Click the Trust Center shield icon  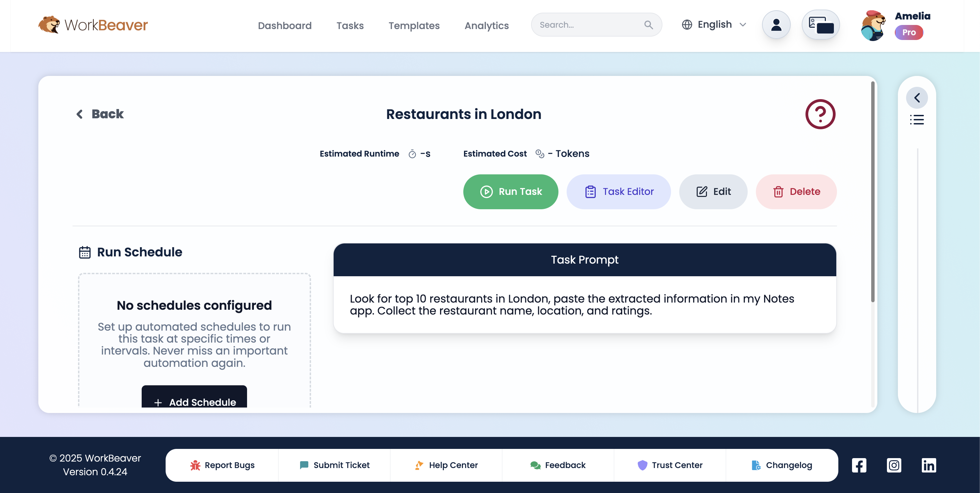[x=642, y=465]
